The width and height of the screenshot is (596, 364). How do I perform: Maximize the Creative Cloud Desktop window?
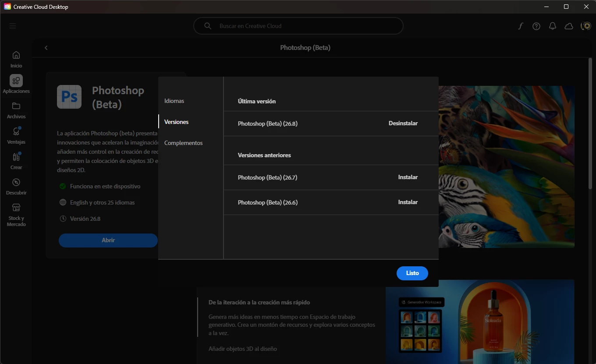pos(566,7)
